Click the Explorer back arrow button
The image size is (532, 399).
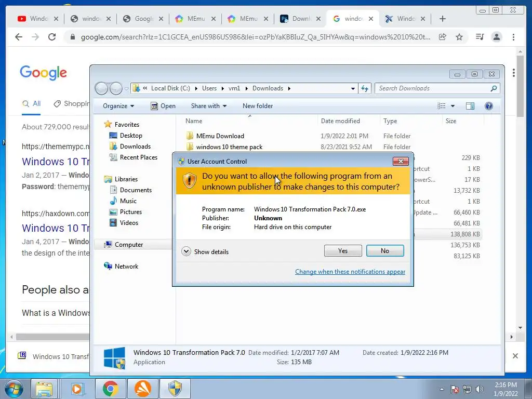101,88
